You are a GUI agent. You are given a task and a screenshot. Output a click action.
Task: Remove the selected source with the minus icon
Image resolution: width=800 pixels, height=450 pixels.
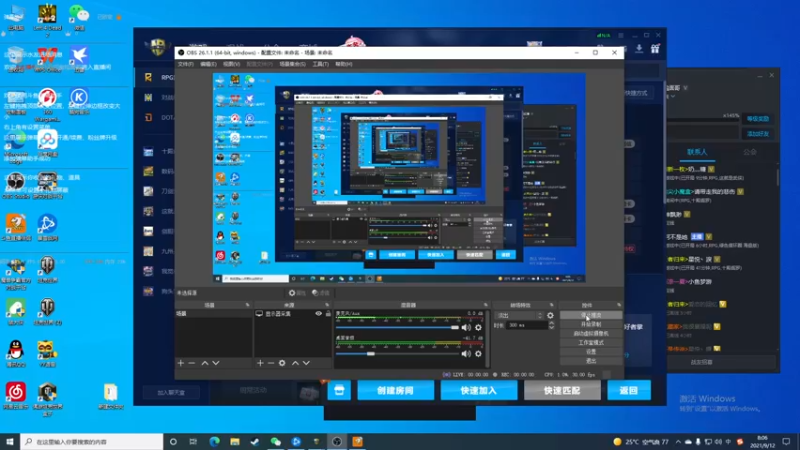point(271,363)
